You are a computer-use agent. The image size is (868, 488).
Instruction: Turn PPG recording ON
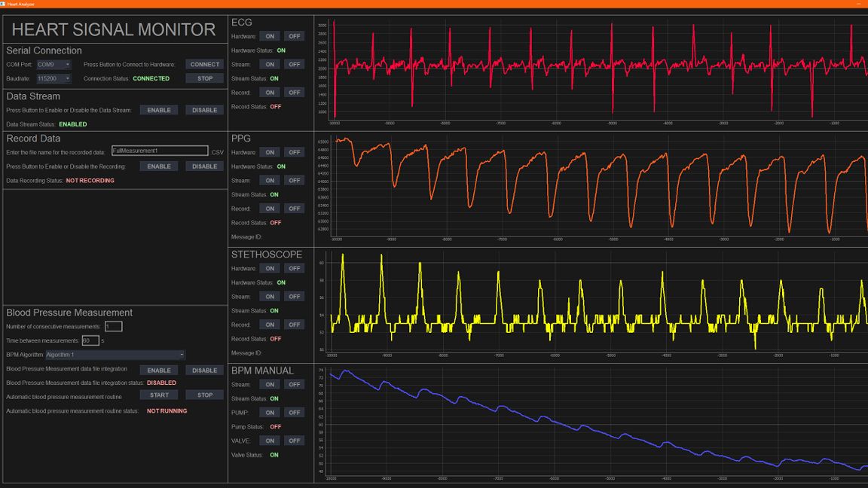click(270, 208)
